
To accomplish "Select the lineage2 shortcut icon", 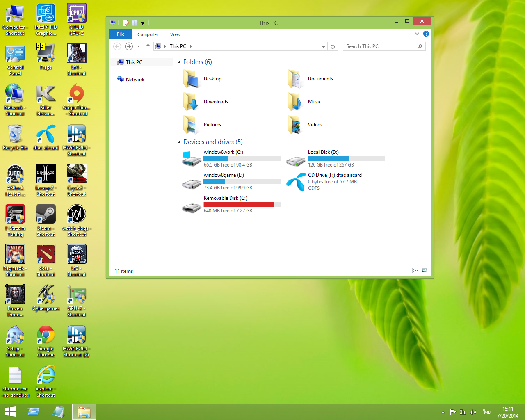I will 46,180.
